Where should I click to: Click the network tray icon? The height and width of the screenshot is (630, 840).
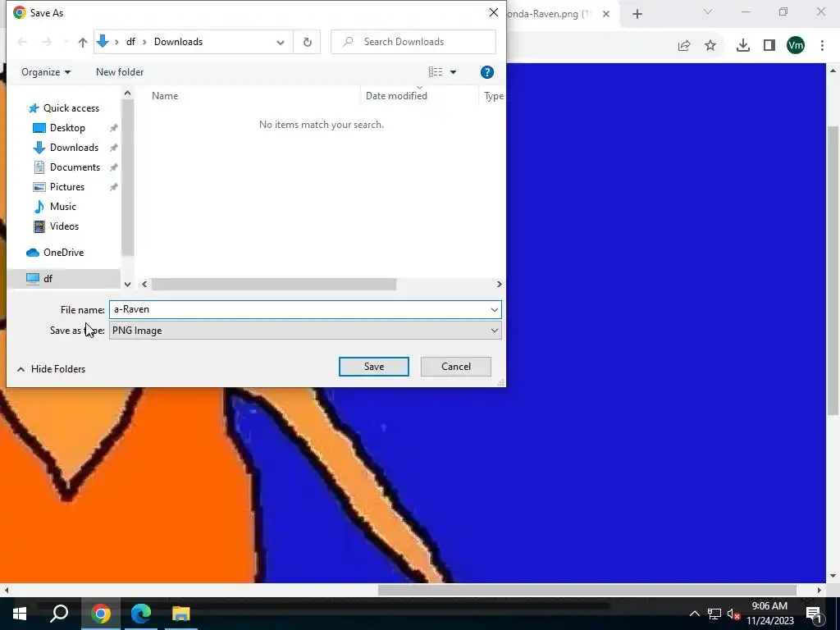click(714, 614)
